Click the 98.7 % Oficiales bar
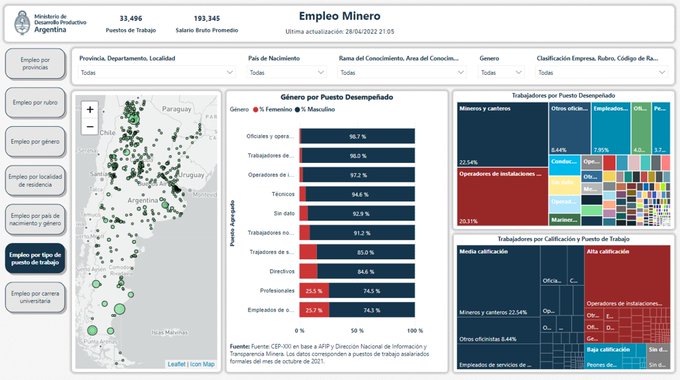This screenshot has width=680, height=380. pyautogui.click(x=357, y=136)
